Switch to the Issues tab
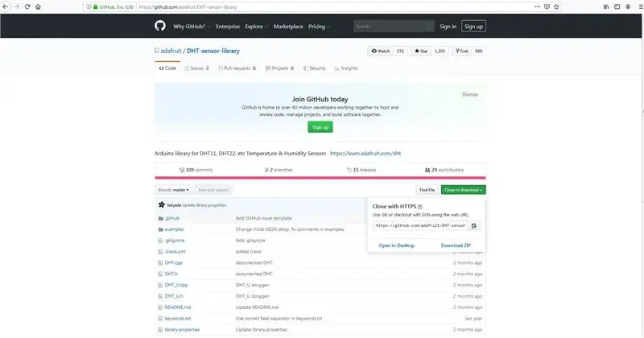The width and height of the screenshot is (644, 338). [x=196, y=68]
